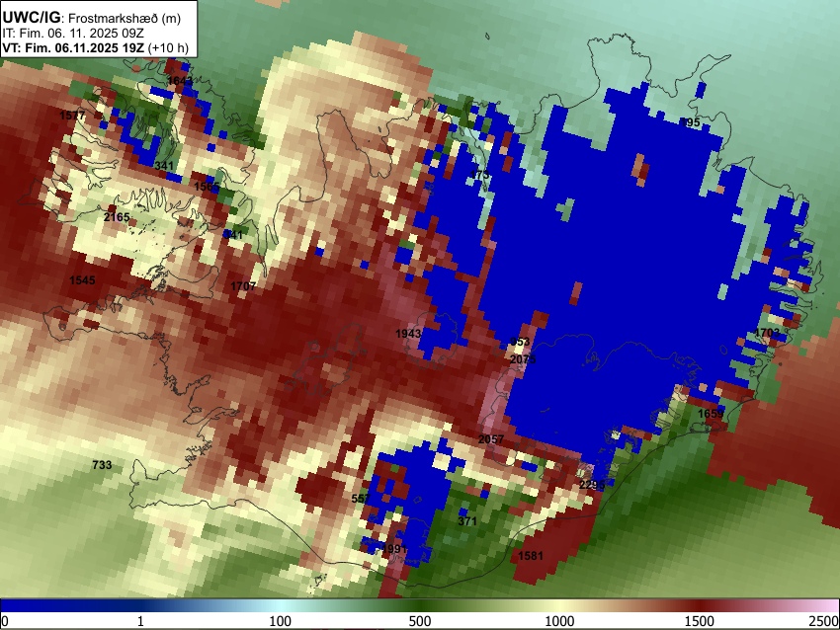Click the map value 1943
The width and height of the screenshot is (840, 630).
(408, 334)
